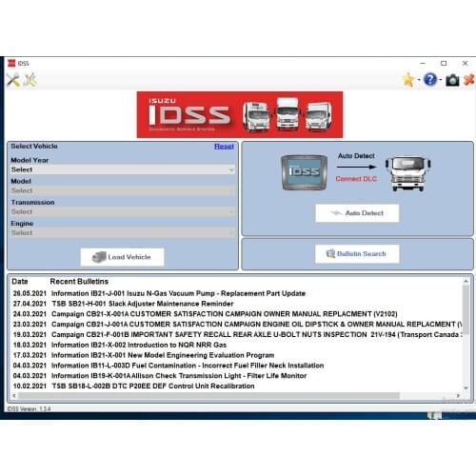Open IB11-L-003D Fuel Contamination bulletin
The width and height of the screenshot is (476, 476).
(x=188, y=366)
